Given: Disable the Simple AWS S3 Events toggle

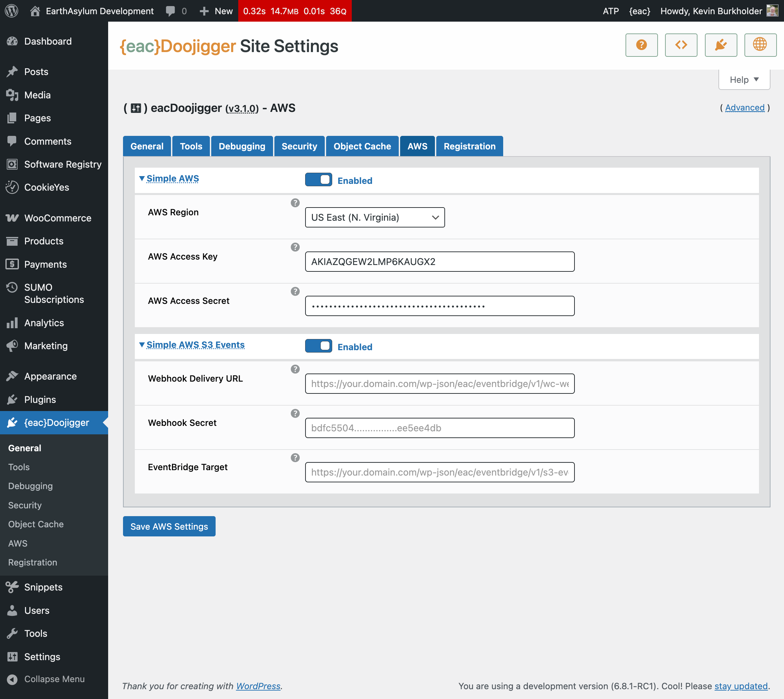Looking at the screenshot, I should point(318,346).
